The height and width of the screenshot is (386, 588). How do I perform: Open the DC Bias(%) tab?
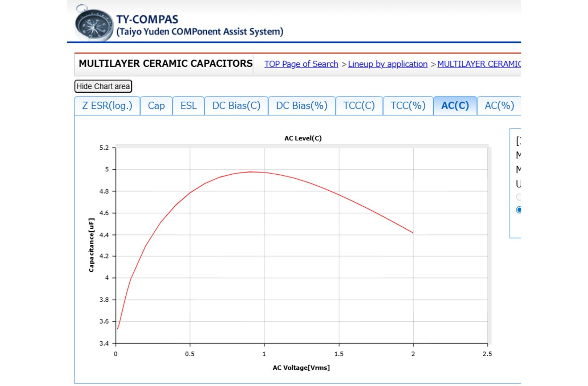[302, 106]
